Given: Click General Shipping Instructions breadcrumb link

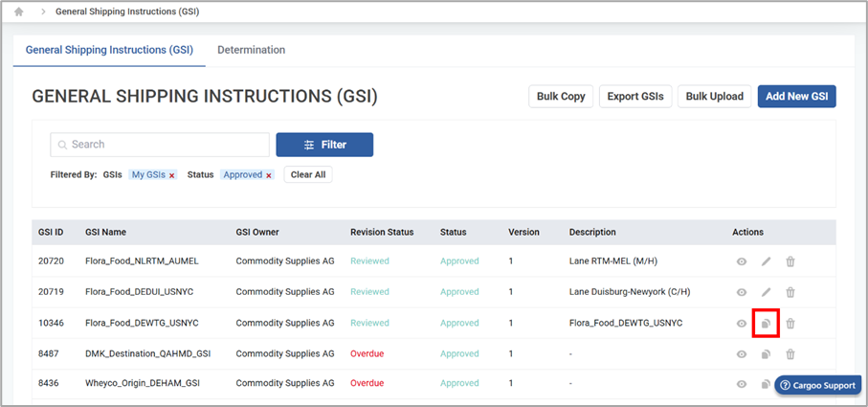Looking at the screenshot, I should (127, 11).
